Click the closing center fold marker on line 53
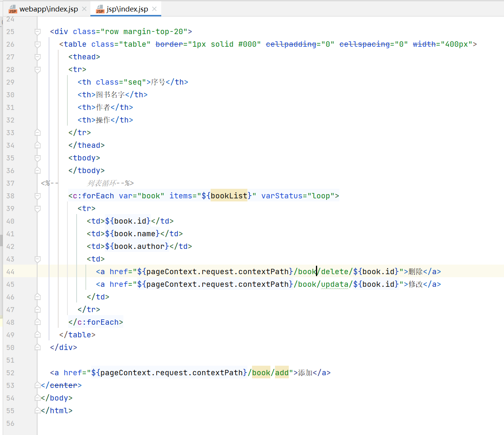504x435 pixels. (38, 385)
